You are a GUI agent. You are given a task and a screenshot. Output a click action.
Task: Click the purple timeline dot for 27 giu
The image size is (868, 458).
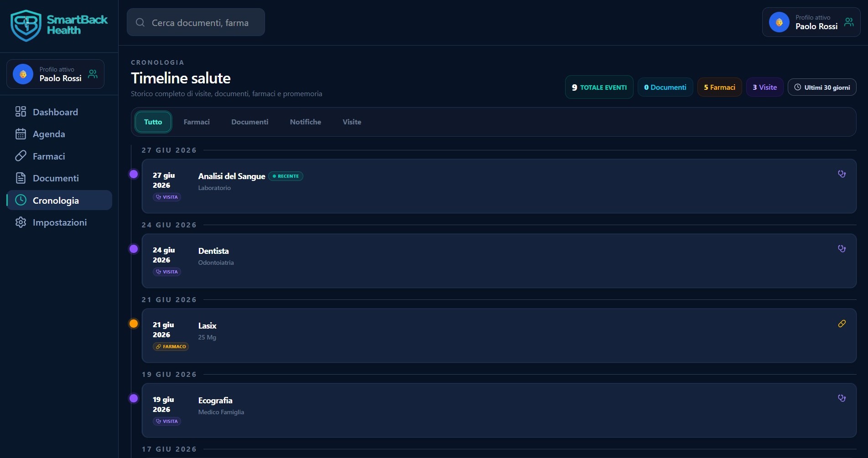[134, 174]
